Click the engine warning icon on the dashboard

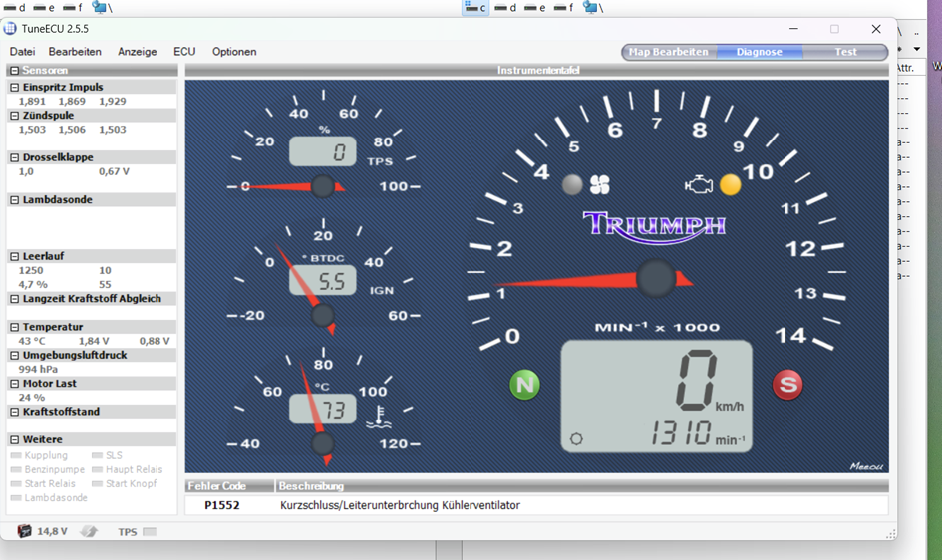699,185
